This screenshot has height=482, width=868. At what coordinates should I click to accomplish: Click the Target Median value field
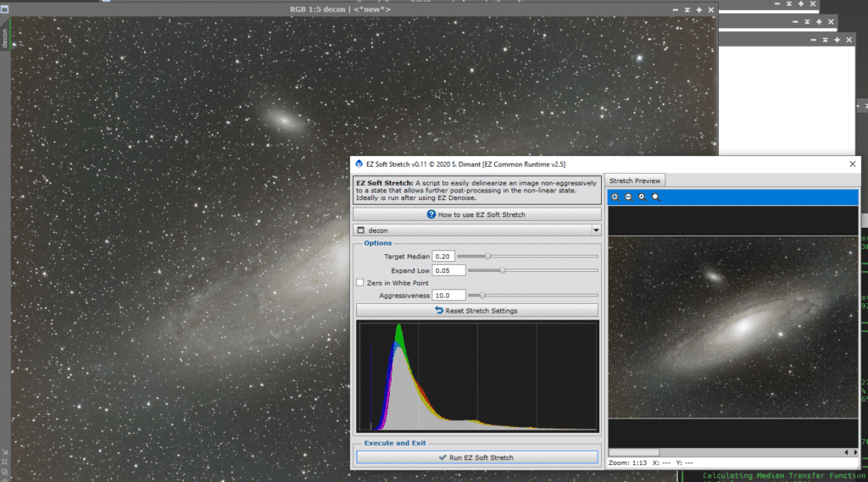[442, 256]
